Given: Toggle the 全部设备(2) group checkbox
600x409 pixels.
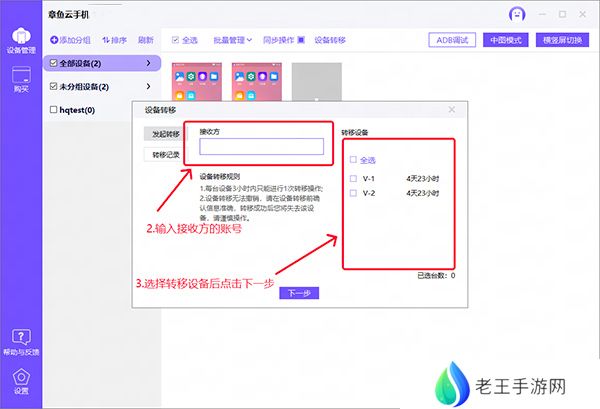Looking at the screenshot, I should click(54, 63).
